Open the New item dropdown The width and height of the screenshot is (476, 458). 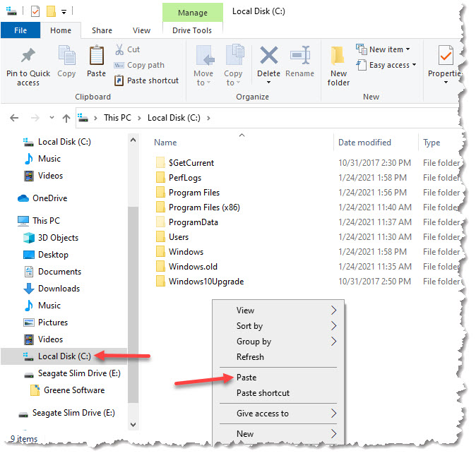pos(385,49)
